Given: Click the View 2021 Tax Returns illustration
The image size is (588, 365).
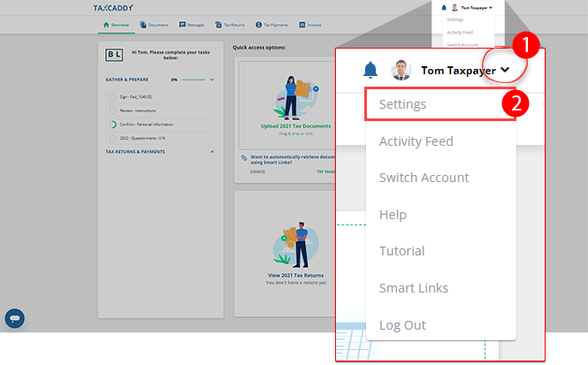Looking at the screenshot, I should [x=296, y=244].
